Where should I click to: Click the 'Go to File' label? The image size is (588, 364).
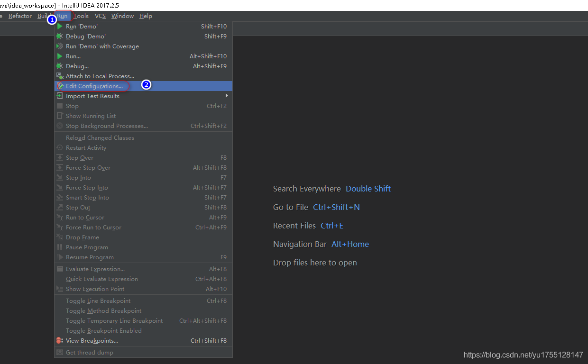[291, 207]
